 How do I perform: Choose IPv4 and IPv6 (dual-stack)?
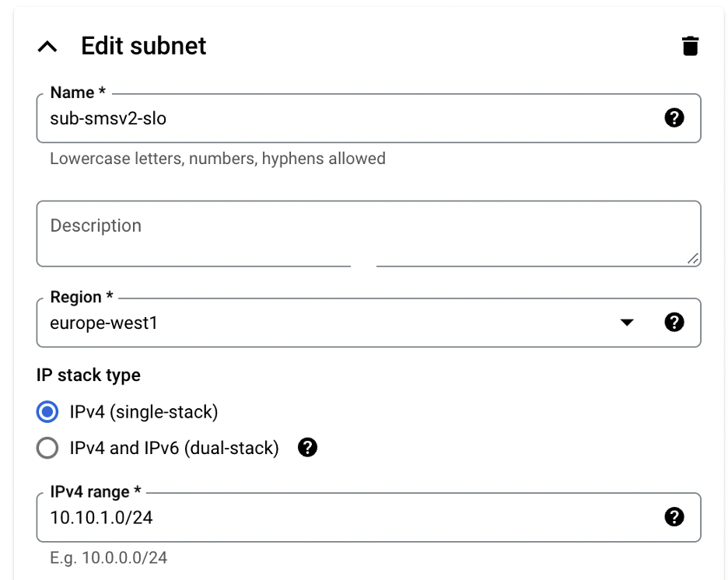pyautogui.click(x=47, y=448)
